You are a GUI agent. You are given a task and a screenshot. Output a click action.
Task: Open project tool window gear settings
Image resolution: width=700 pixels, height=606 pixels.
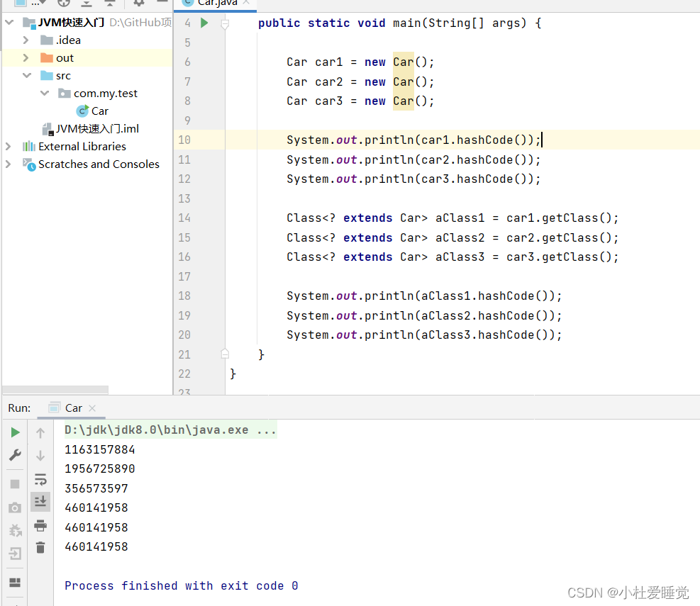[139, 3]
